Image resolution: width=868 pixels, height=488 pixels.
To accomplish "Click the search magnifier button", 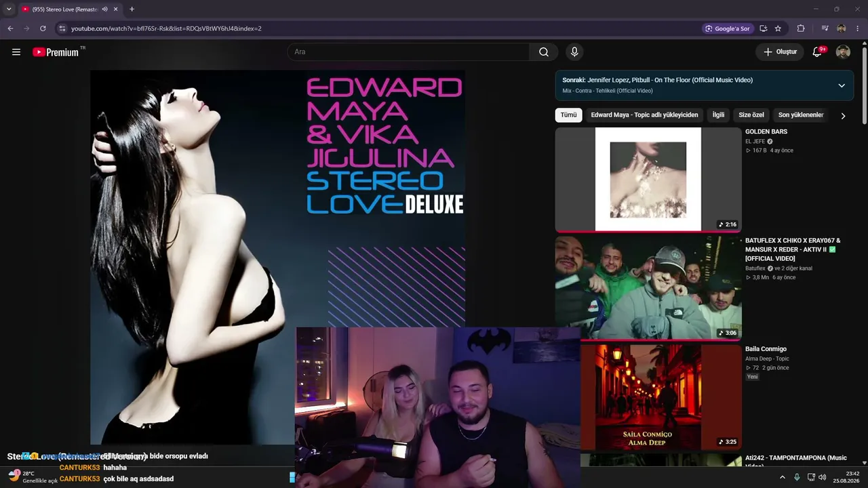I will [x=544, y=52].
